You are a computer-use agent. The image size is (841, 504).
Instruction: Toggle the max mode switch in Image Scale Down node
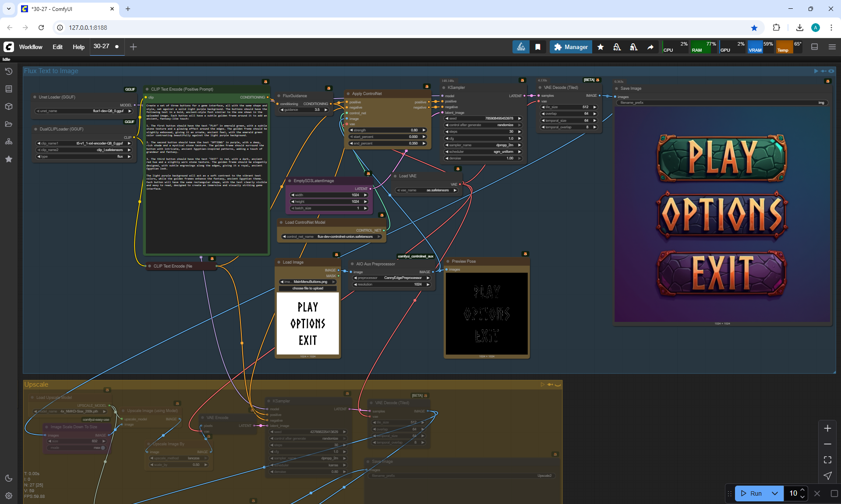click(102, 448)
